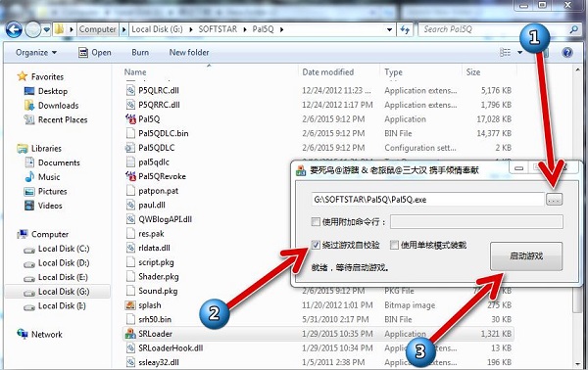Open the address bar history dropdown

[390, 29]
